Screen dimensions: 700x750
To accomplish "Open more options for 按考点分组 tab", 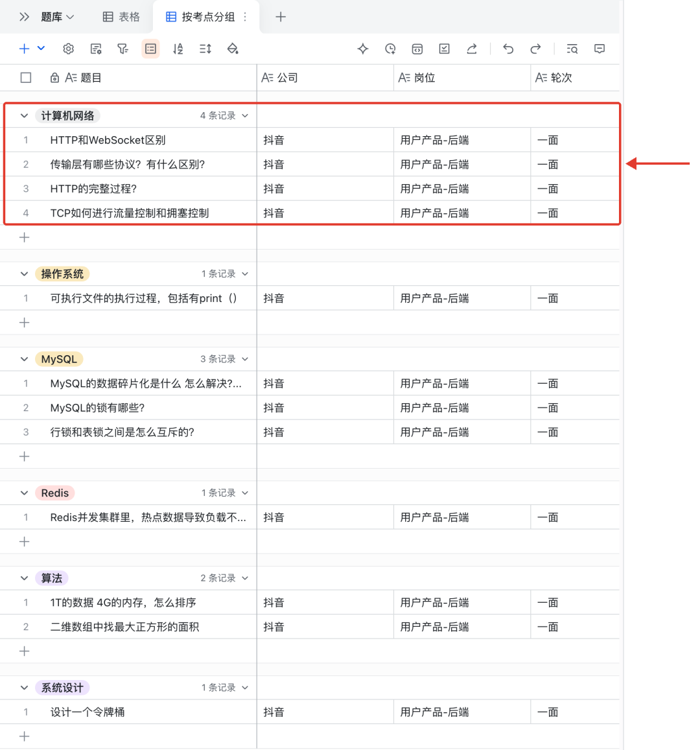I will [x=245, y=18].
